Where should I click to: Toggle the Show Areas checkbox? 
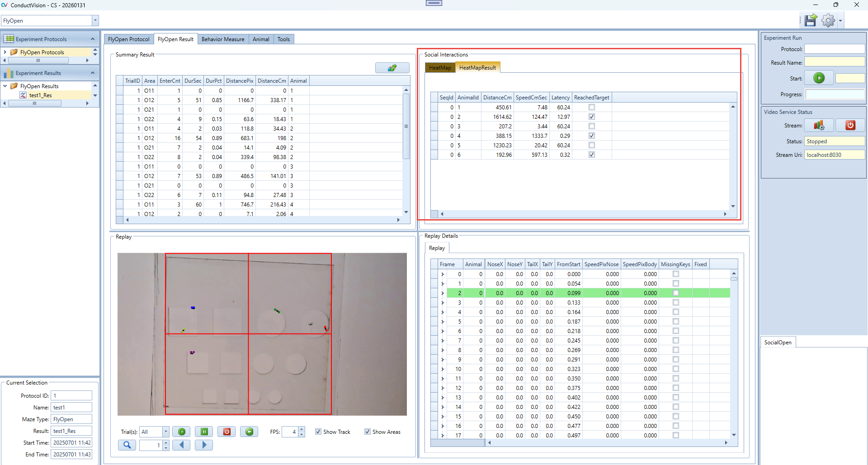coord(368,432)
